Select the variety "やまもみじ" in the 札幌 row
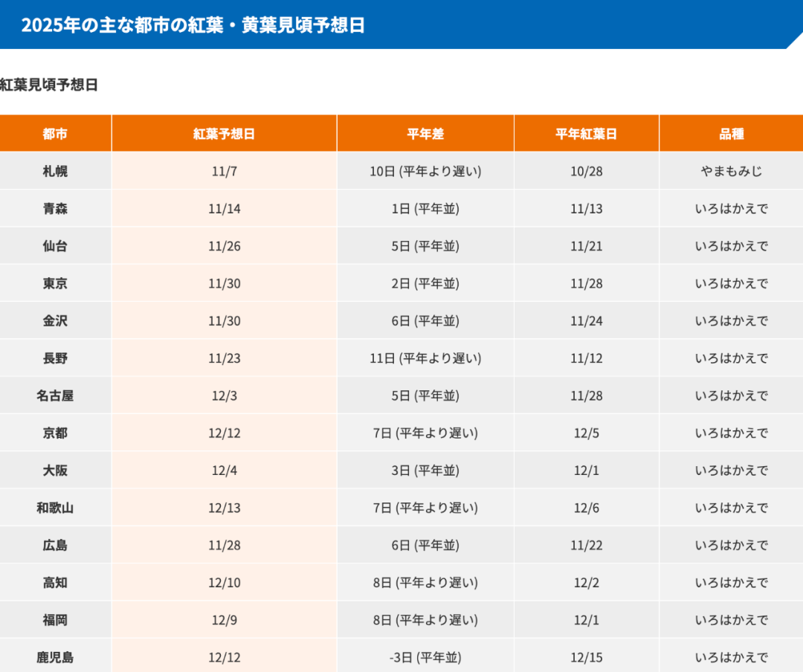Screen dimensions: 803x672 coord(732,171)
